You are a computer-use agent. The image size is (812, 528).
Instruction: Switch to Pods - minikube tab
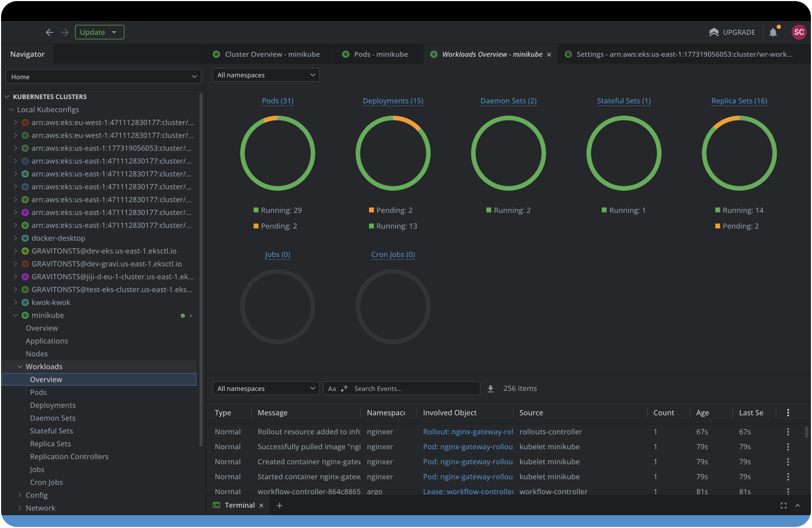tap(375, 54)
